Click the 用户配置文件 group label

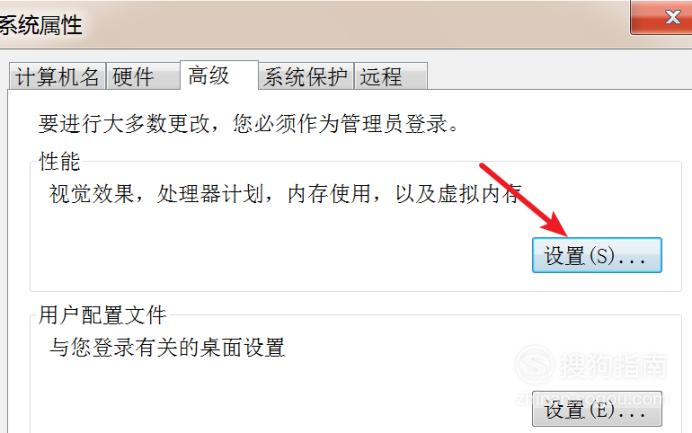pos(102,315)
